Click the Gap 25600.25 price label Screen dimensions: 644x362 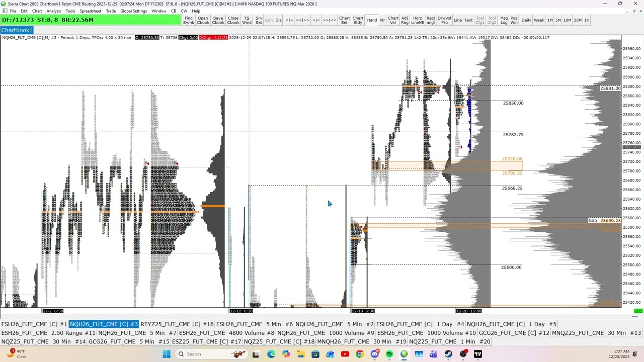coord(605,221)
